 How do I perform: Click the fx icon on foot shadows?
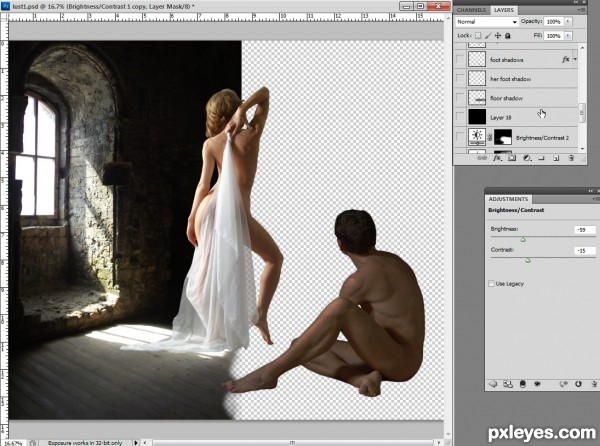click(566, 59)
